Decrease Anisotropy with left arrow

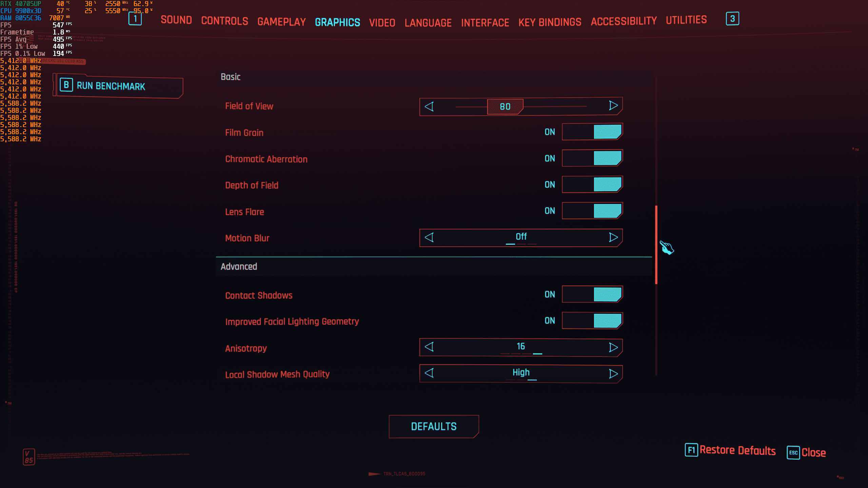point(429,347)
